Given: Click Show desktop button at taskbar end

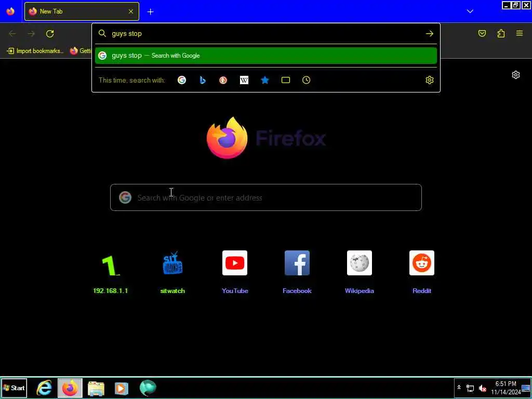Looking at the screenshot, I should click(526, 388).
